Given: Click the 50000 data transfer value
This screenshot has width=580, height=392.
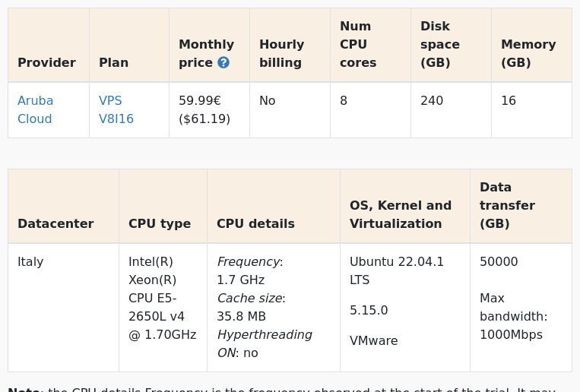Looking at the screenshot, I should 499,261.
